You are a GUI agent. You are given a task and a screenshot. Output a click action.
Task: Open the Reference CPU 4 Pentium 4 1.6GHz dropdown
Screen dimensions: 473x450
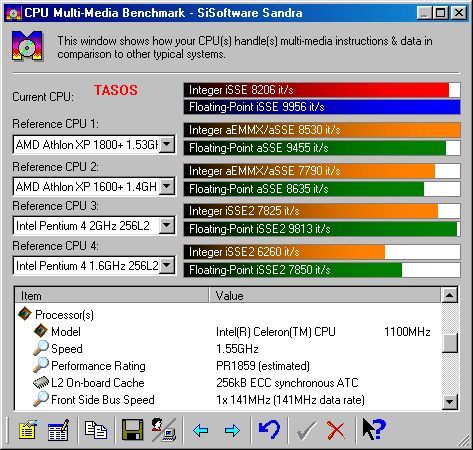click(x=167, y=266)
